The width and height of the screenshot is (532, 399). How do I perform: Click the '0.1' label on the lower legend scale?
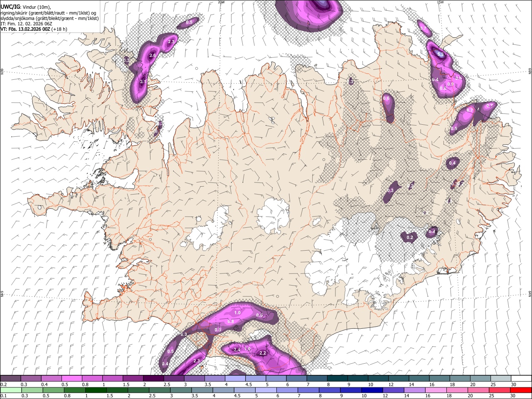[3, 396]
